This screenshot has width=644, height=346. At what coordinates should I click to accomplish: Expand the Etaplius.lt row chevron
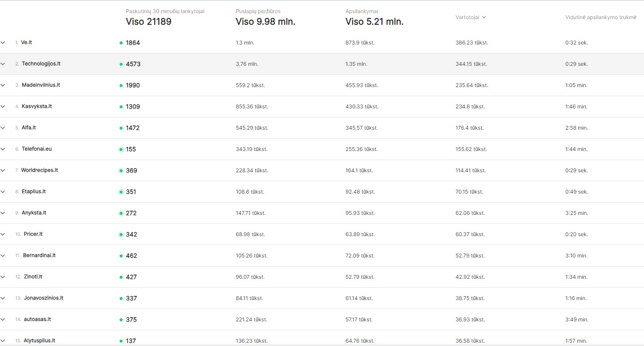coord(3,192)
